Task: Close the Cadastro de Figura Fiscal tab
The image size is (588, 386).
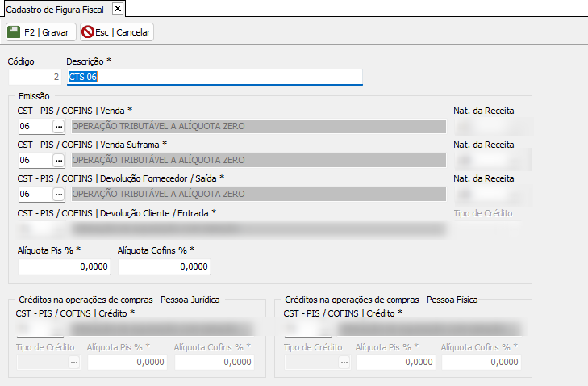Action: 117,9
